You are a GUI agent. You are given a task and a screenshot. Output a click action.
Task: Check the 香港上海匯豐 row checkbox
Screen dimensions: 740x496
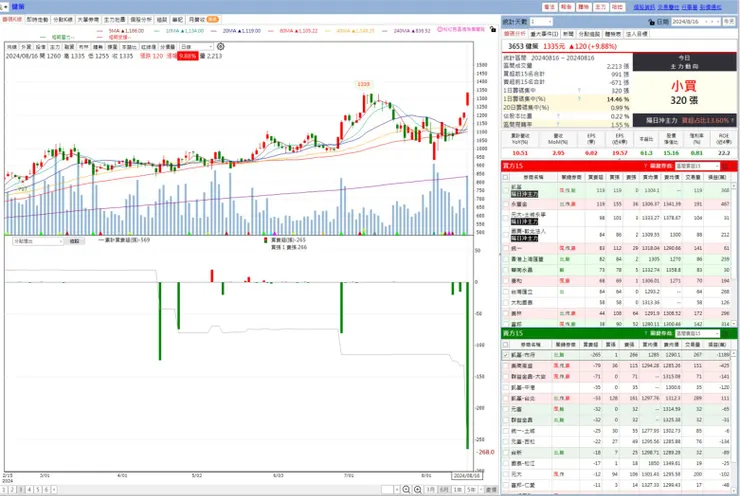505,259
